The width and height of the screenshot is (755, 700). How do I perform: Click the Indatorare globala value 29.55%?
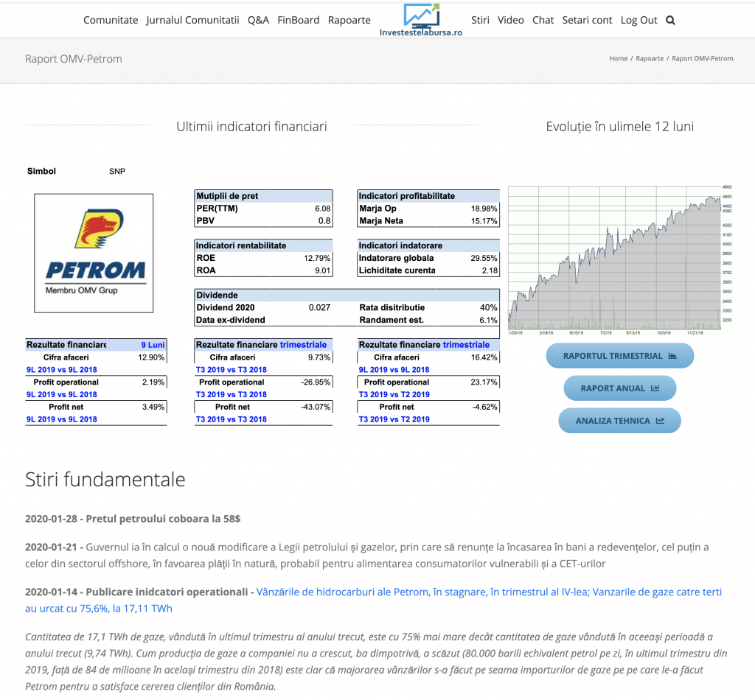[x=484, y=259]
